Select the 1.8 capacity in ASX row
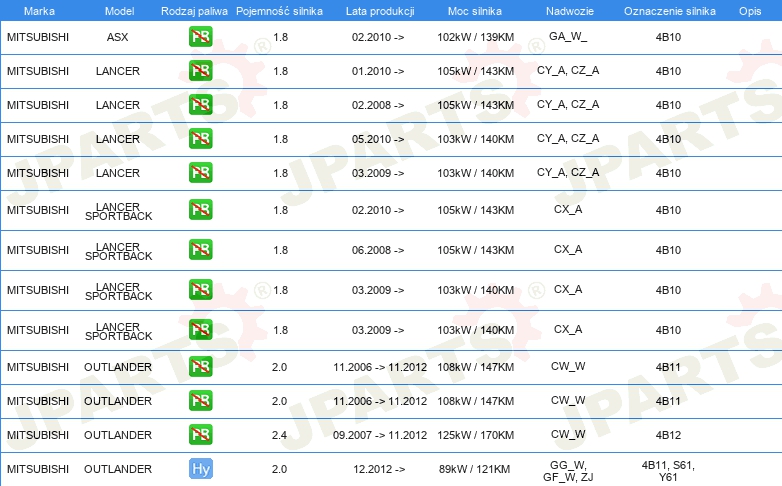The image size is (782, 486). [x=281, y=37]
